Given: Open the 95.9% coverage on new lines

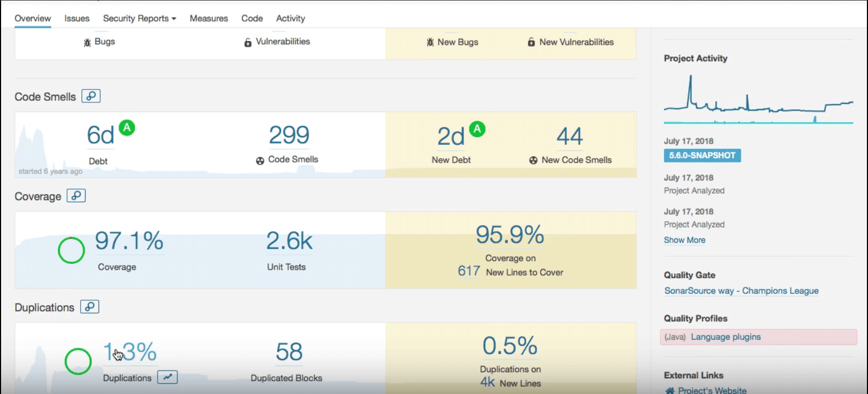Looking at the screenshot, I should [x=510, y=235].
